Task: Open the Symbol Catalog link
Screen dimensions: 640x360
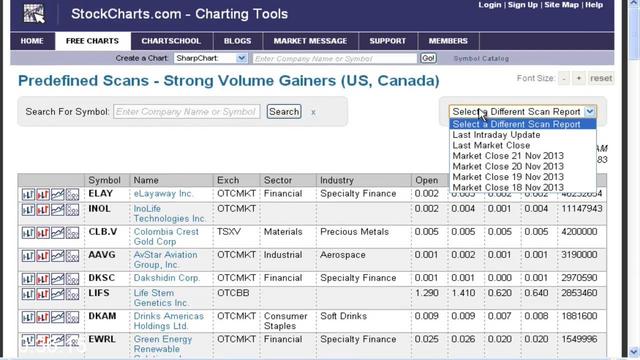Action: 481,59
